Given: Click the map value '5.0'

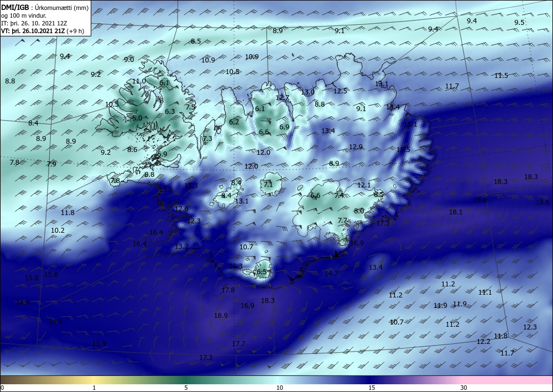Looking at the screenshot, I should click(137, 118).
